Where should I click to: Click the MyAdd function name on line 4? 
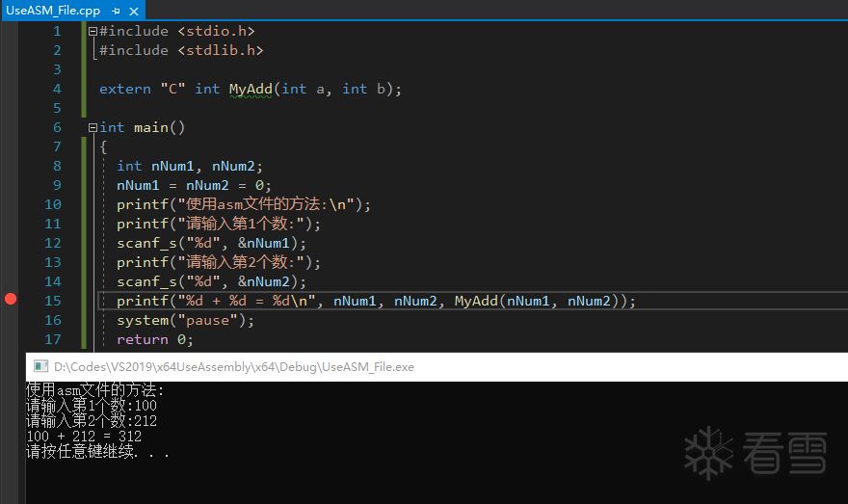(x=251, y=89)
